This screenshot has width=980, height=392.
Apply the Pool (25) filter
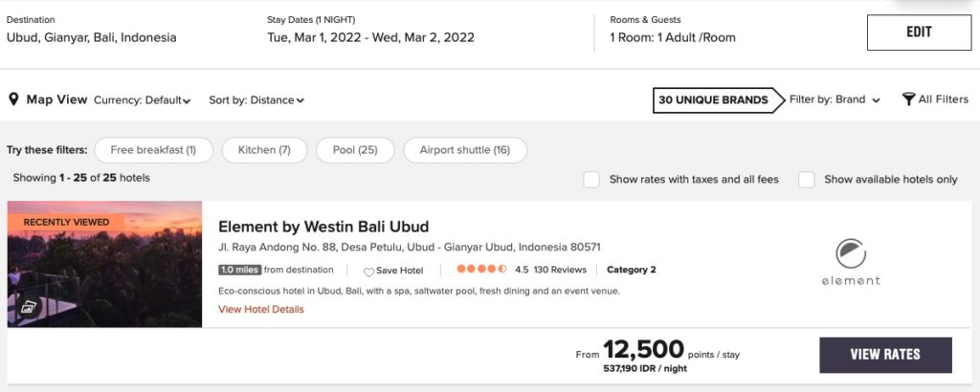click(x=355, y=150)
